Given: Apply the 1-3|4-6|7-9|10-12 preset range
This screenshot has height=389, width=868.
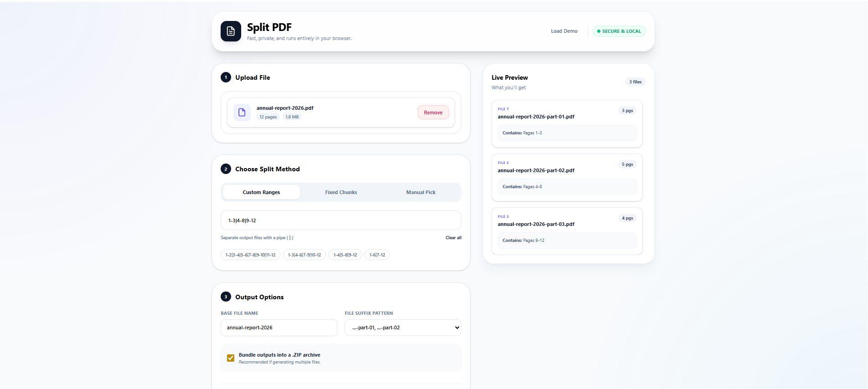Looking at the screenshot, I should pos(304,255).
